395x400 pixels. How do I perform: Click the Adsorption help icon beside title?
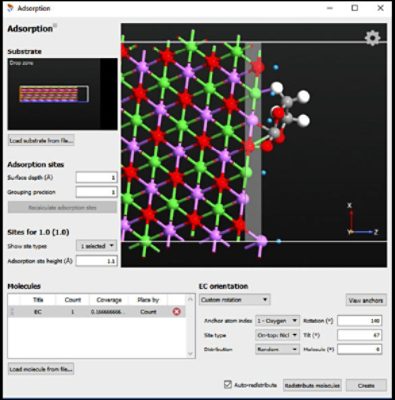point(55,26)
